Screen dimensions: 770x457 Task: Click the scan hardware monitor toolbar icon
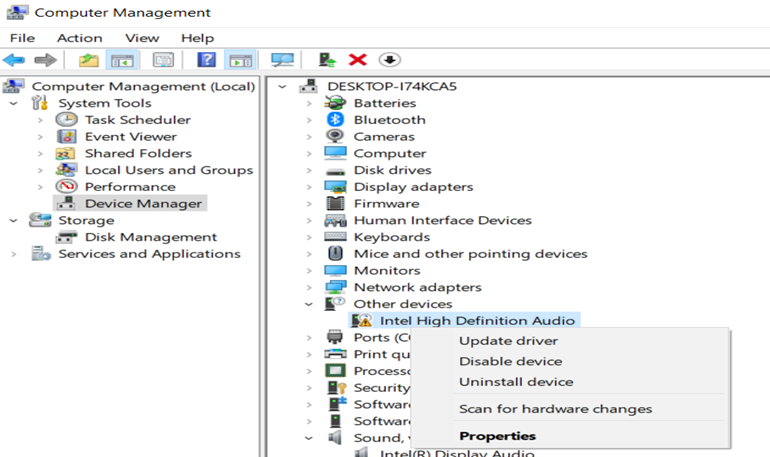click(283, 60)
